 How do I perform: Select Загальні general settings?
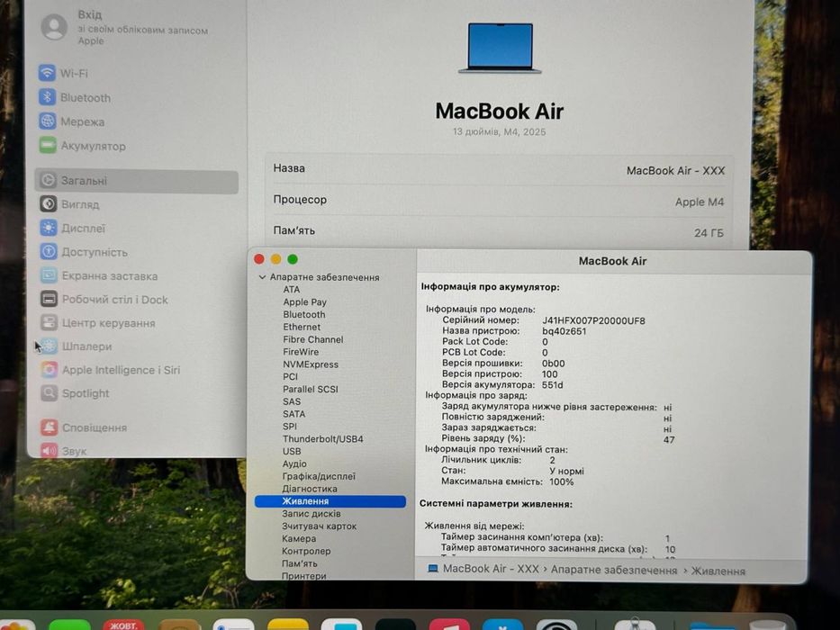coord(137,181)
